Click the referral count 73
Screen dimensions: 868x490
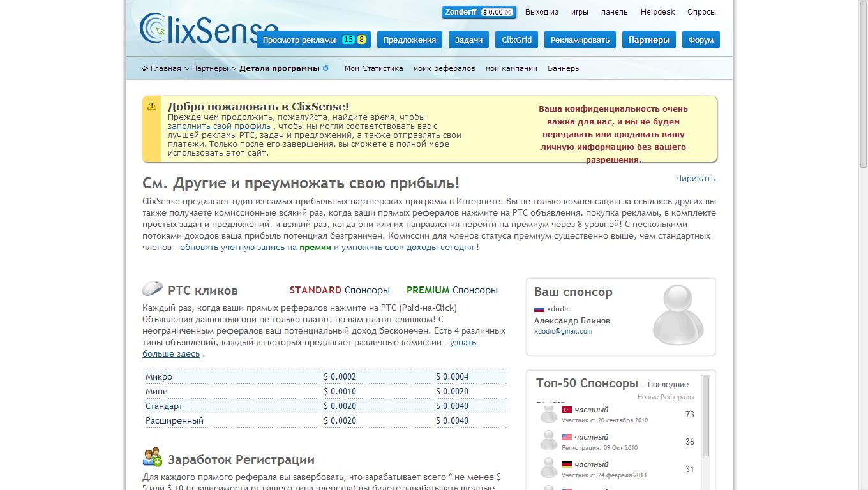click(690, 415)
